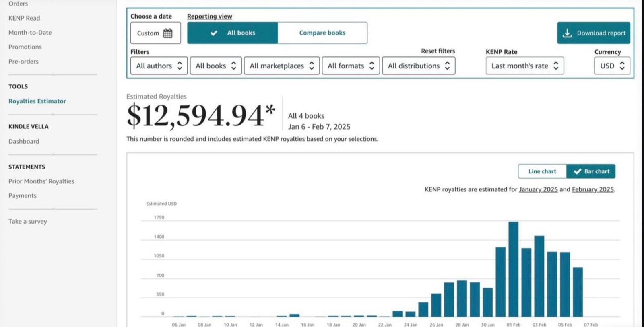Open the Promotions sidebar item
This screenshot has height=327, width=644.
[25, 47]
